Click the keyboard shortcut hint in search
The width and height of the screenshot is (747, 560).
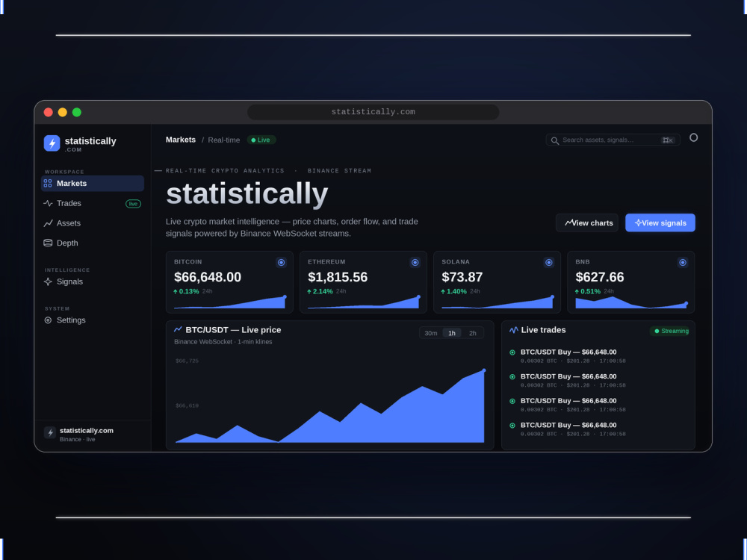668,140
